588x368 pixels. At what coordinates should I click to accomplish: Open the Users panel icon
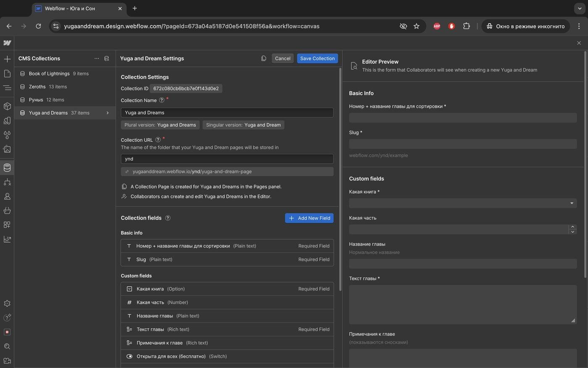[x=7, y=196]
